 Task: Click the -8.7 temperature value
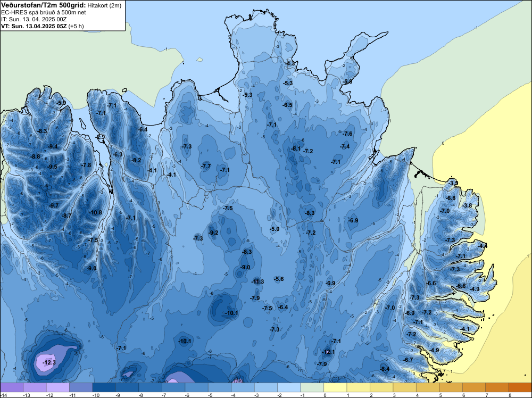66,216
